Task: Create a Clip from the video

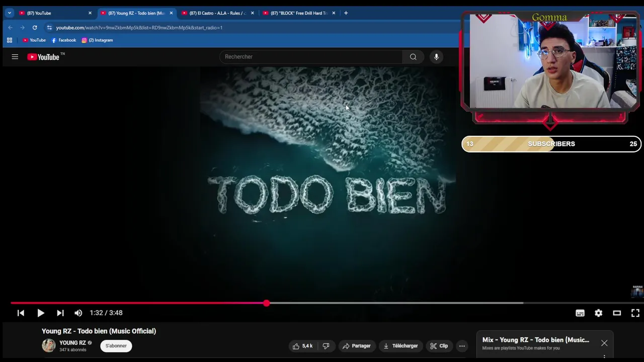Action: coord(439,346)
